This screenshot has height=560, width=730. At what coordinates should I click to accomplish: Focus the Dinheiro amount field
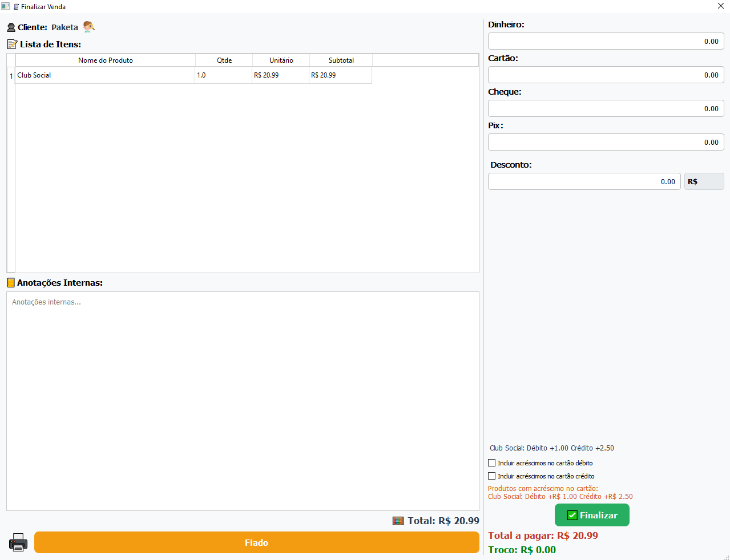(x=606, y=41)
